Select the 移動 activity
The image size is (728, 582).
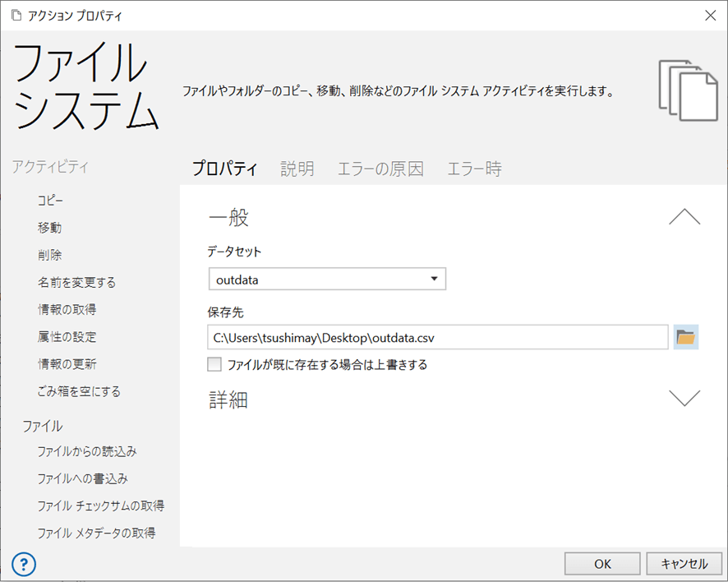49,228
